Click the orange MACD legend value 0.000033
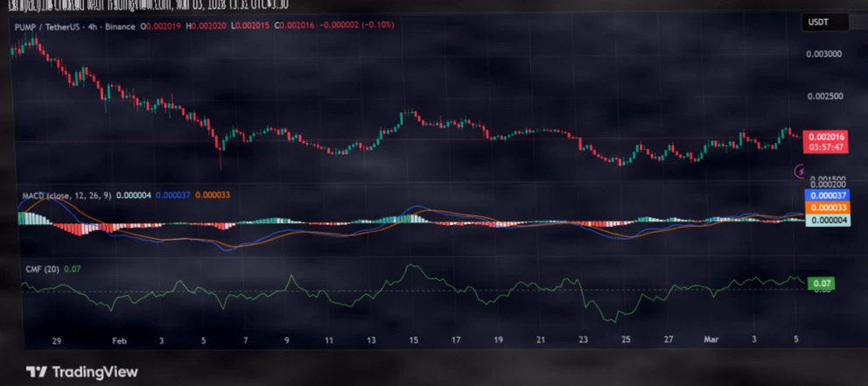Viewport: 868px width, 386px height. pyautogui.click(x=213, y=195)
